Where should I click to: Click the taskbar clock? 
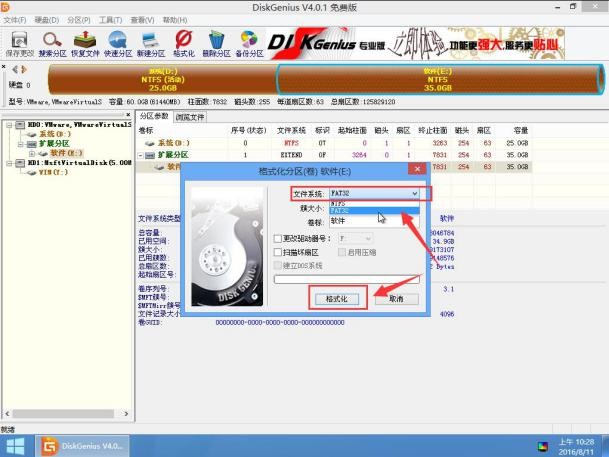pyautogui.click(x=576, y=447)
